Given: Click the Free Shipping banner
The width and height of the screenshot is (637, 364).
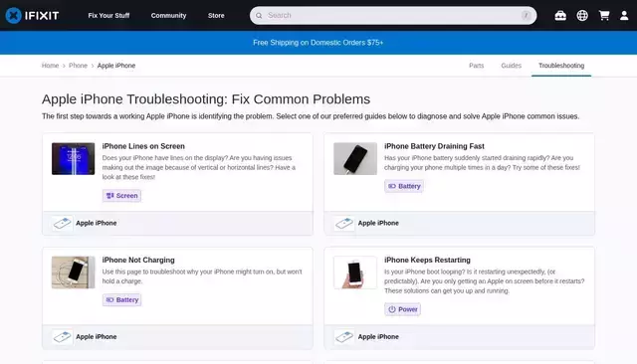Looking at the screenshot, I should pos(318,43).
